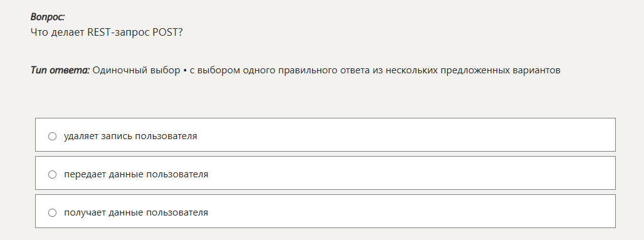This screenshot has width=644, height=240.
Task: Click the word "удаляет" in the first option
Action: pos(82,136)
